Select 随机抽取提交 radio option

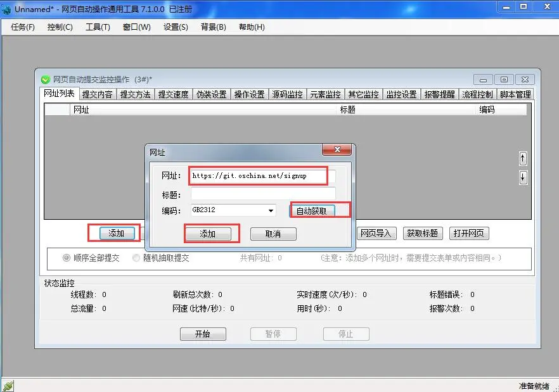tap(161, 258)
